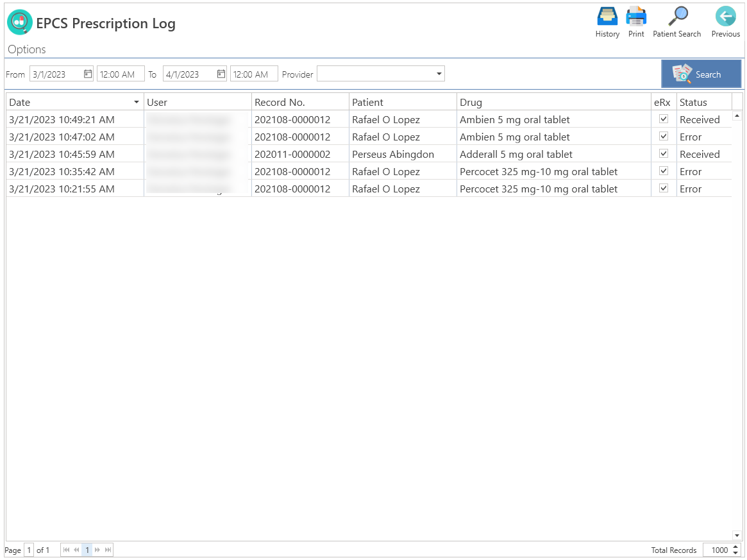Click Received status in Perseus Abingdon row
This screenshot has width=747, height=560.
[x=700, y=155]
